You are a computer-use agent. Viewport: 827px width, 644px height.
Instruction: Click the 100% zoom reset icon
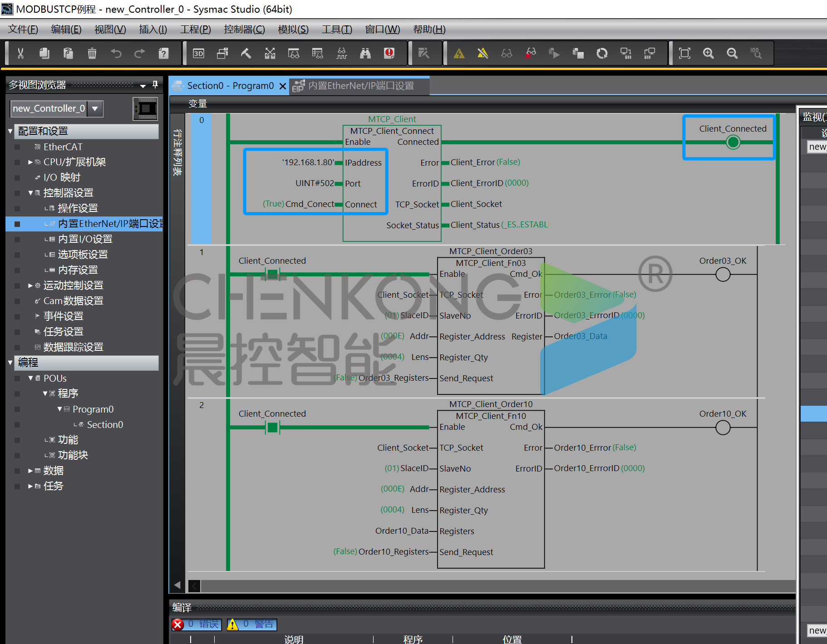pyautogui.click(x=756, y=54)
